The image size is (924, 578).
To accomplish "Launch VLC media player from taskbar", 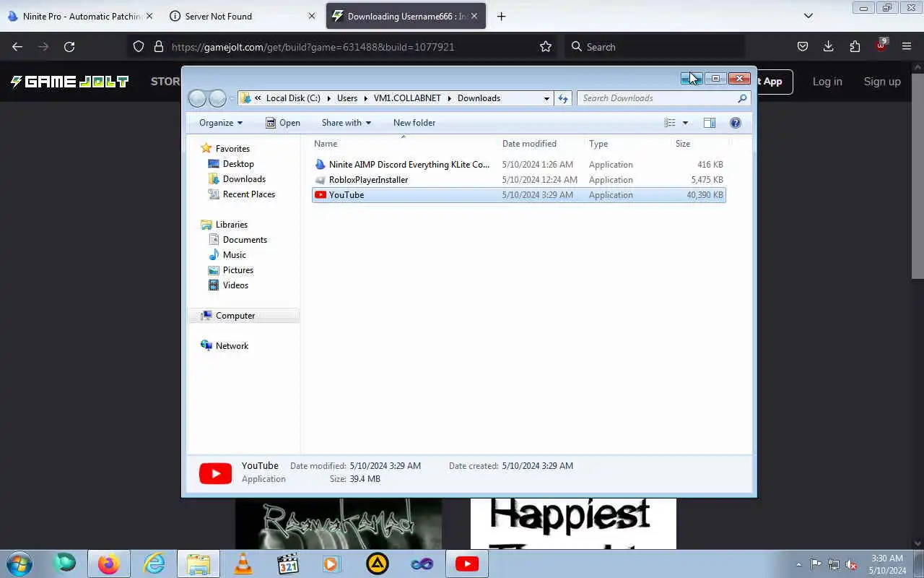I will coord(243,564).
